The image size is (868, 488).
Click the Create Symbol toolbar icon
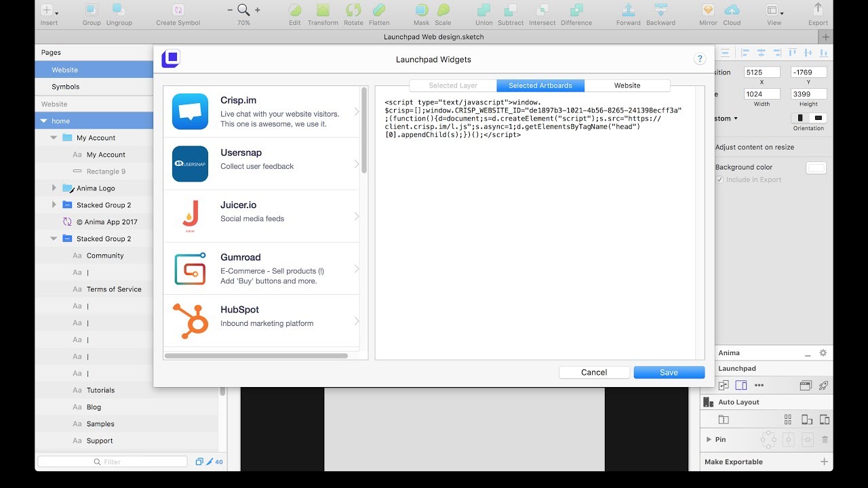tap(178, 10)
